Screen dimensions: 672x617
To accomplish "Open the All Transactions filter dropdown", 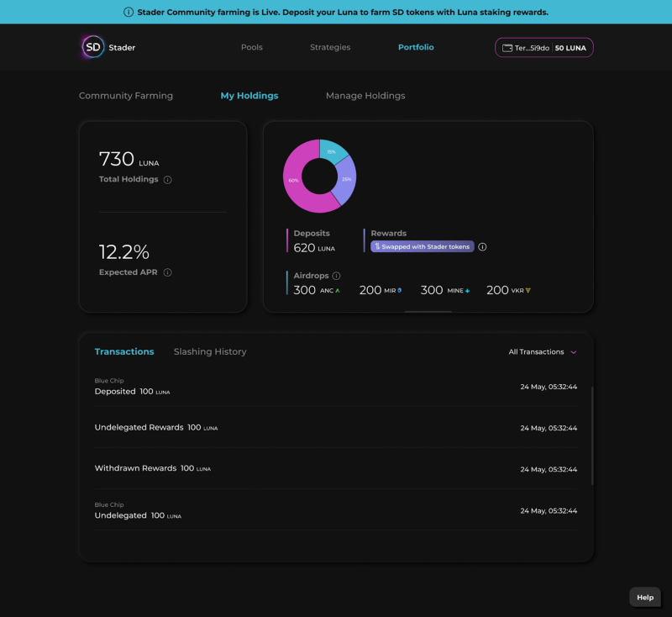I will tap(538, 352).
